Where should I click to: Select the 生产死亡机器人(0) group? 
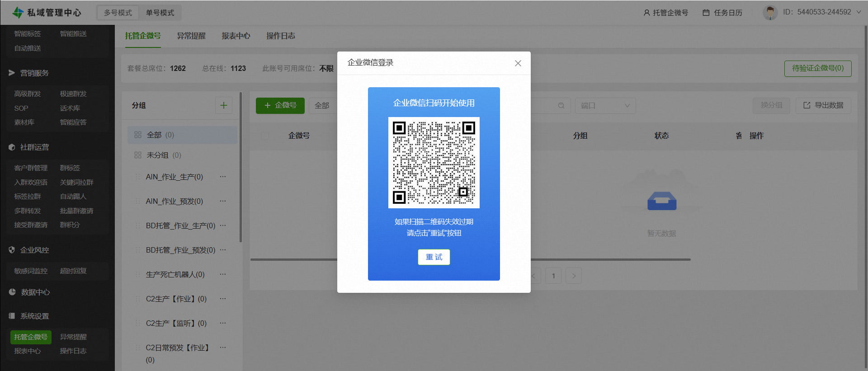(175, 274)
